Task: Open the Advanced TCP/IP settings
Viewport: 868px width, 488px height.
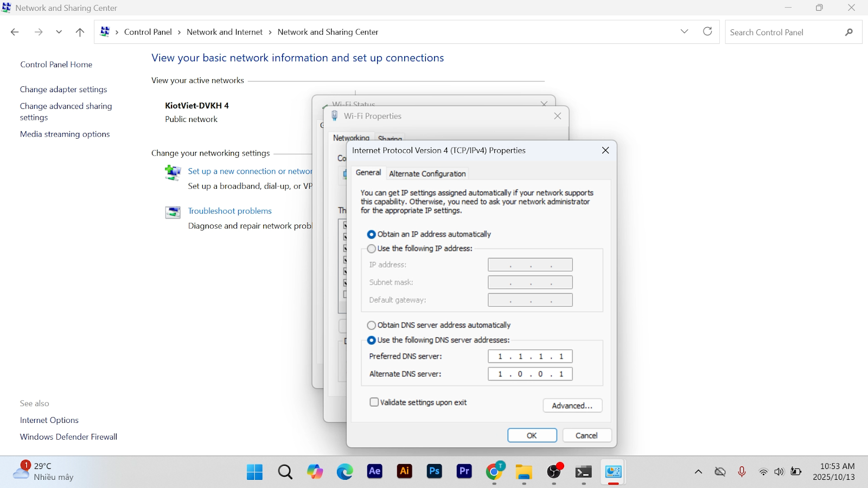Action: [x=572, y=406]
